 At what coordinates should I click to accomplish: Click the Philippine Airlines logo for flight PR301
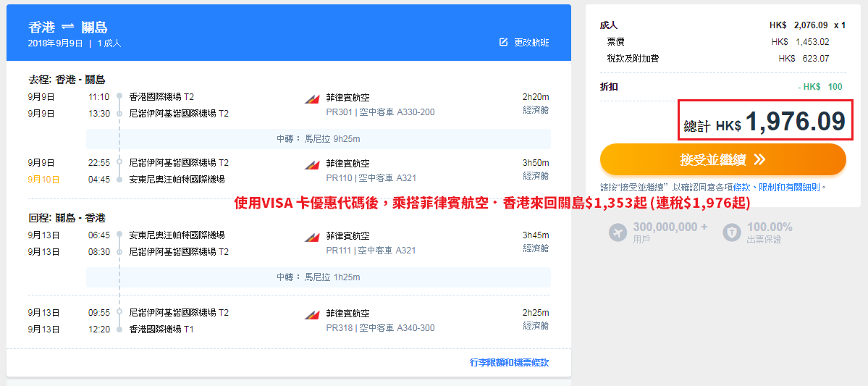[x=312, y=99]
